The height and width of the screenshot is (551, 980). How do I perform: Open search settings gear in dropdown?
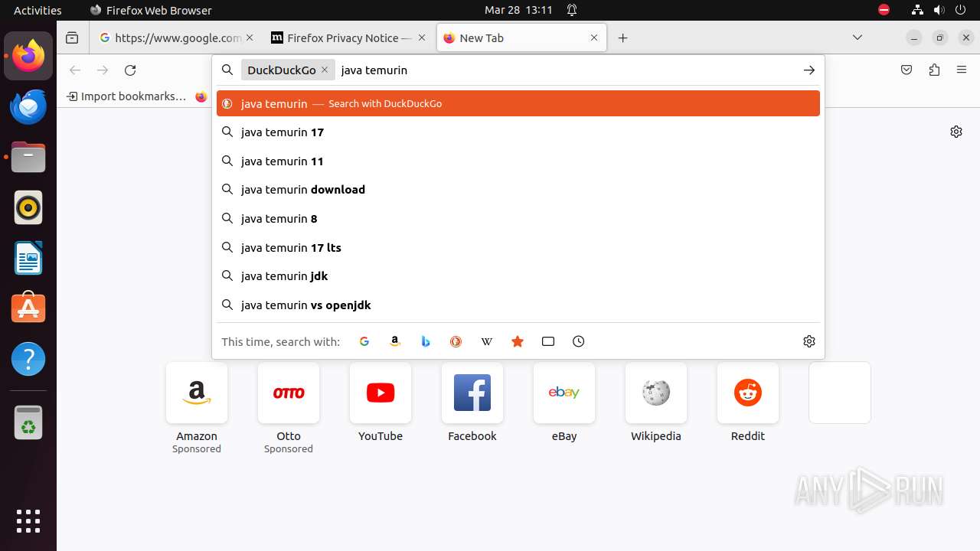809,341
